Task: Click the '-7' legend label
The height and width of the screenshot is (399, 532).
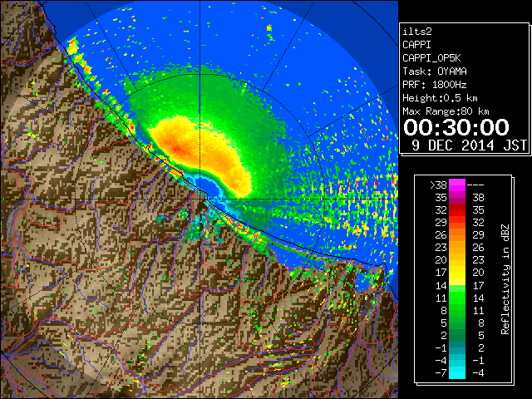Action: coord(441,373)
